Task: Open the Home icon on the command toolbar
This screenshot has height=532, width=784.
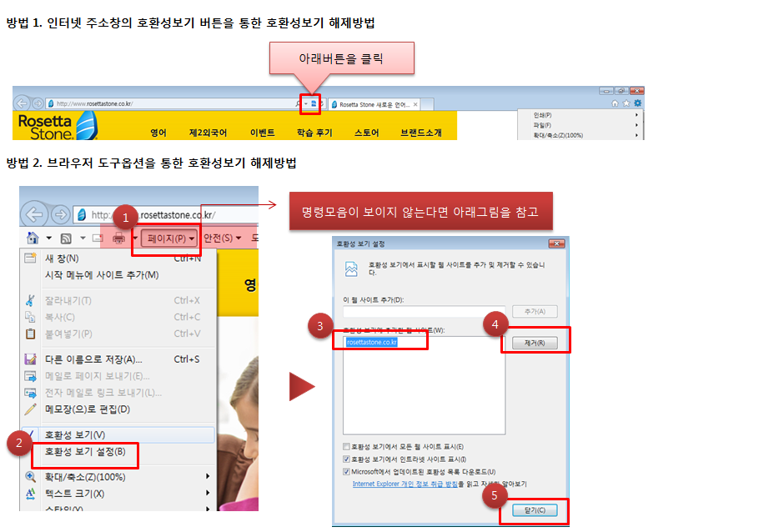Action: (x=32, y=238)
